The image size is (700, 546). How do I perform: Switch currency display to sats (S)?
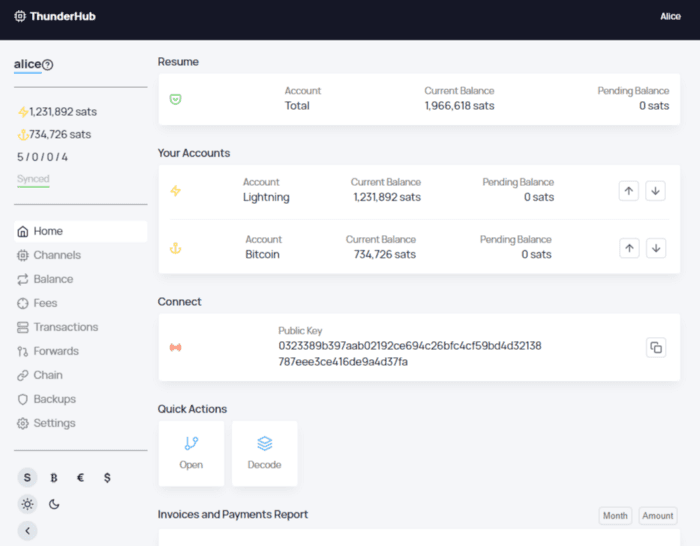27,478
